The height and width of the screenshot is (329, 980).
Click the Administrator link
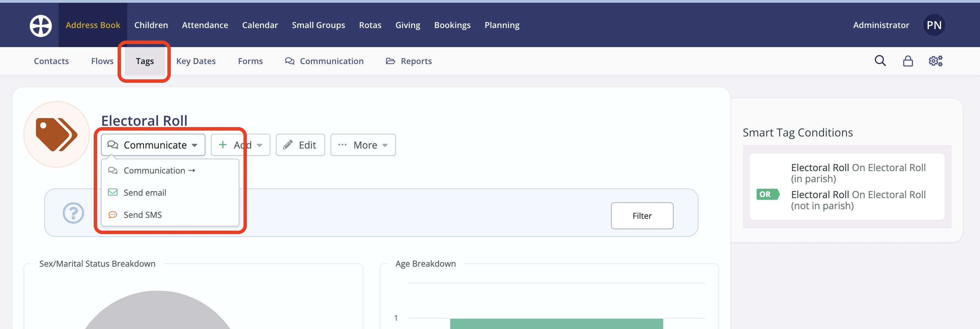click(881, 25)
